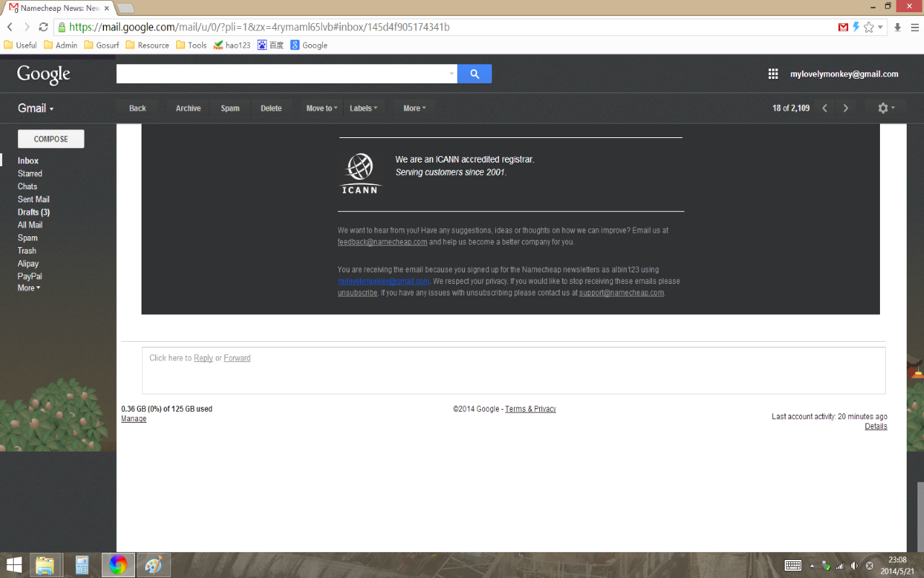924x578 pixels.
Task: Click the unsubscribe link
Action: 357,293
